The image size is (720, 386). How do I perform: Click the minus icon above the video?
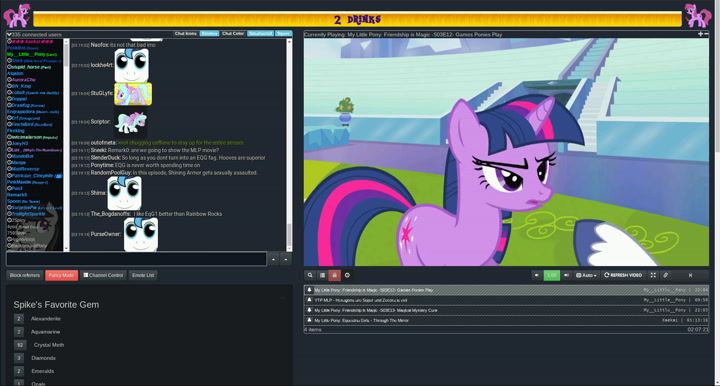coord(706,34)
